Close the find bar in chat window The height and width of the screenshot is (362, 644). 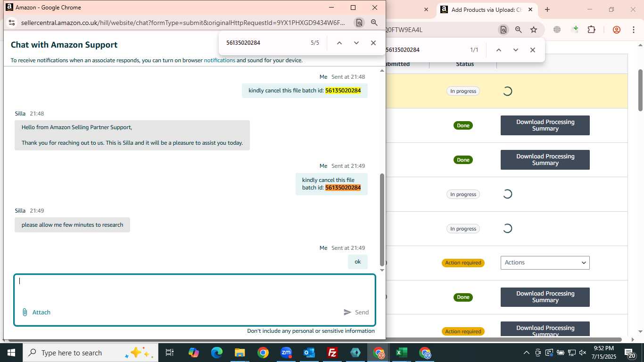[373, 43]
